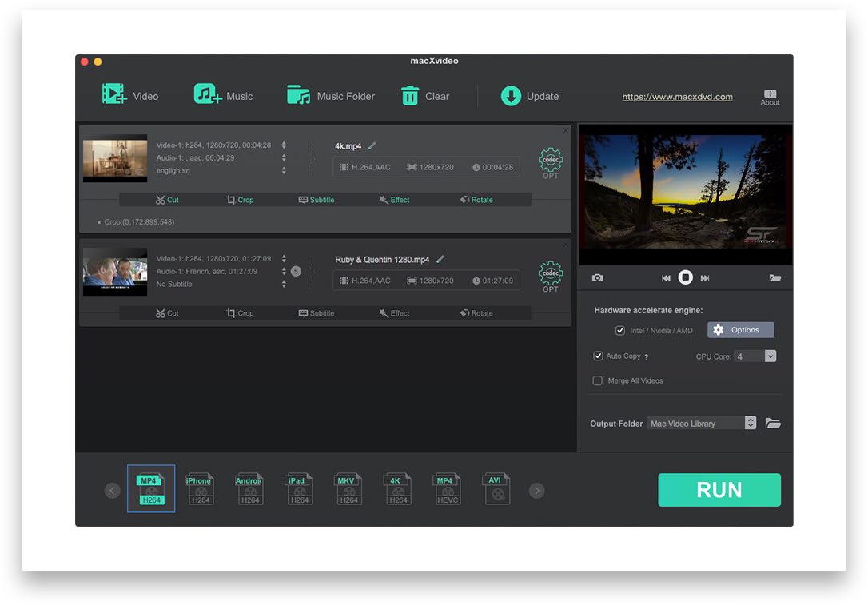Select iPhone H264 output format

(201, 489)
